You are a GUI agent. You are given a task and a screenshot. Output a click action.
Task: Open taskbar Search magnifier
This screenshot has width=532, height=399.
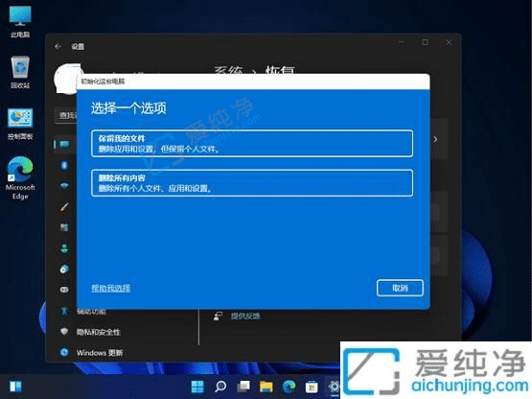[x=220, y=387]
